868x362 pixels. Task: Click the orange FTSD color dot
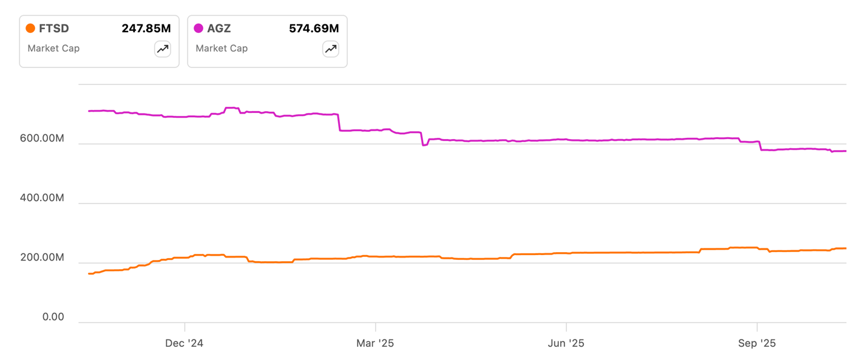click(x=30, y=29)
